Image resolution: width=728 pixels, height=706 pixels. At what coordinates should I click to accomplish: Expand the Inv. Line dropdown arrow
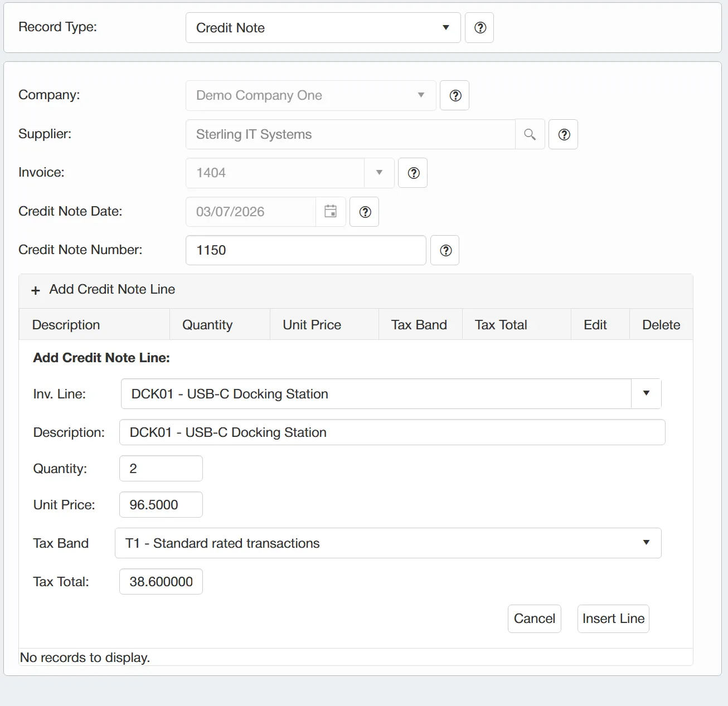[646, 394]
